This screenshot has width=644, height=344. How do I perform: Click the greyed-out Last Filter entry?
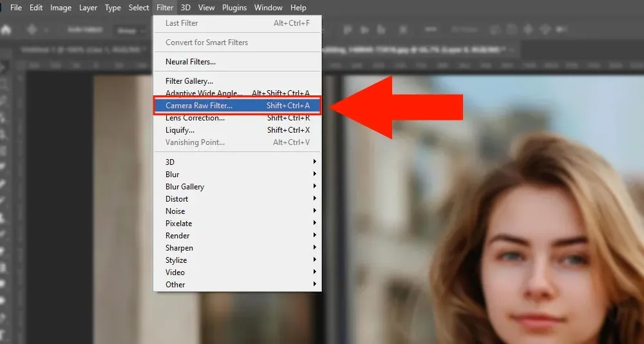238,23
